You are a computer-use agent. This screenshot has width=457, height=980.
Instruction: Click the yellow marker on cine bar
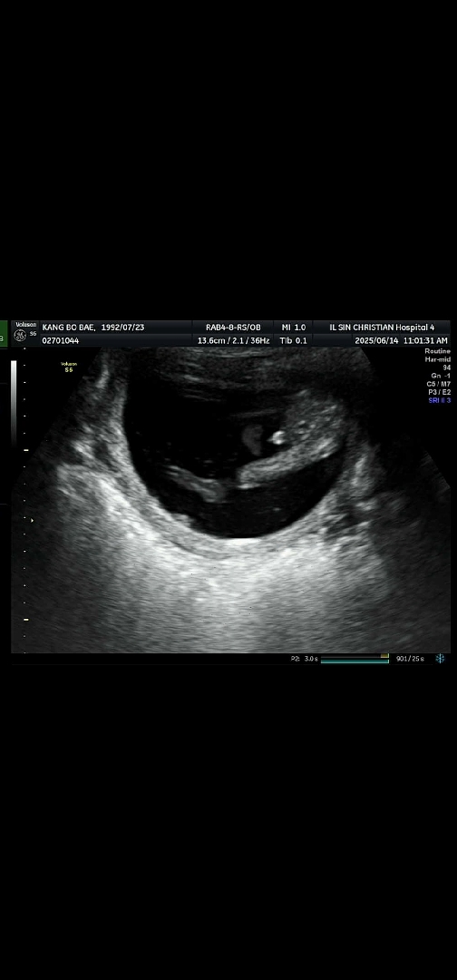tap(384, 656)
